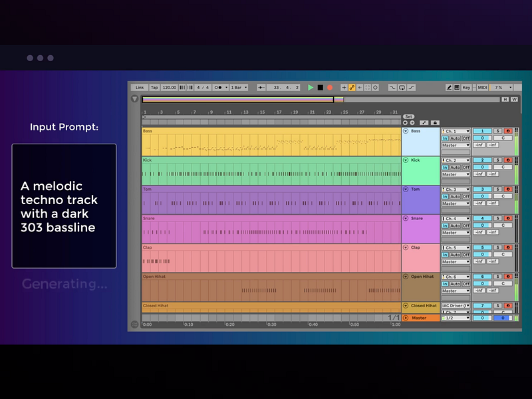The width and height of the screenshot is (532, 399).
Task: Toggle the Computer MIDI Keyboard icon
Action: point(457,88)
